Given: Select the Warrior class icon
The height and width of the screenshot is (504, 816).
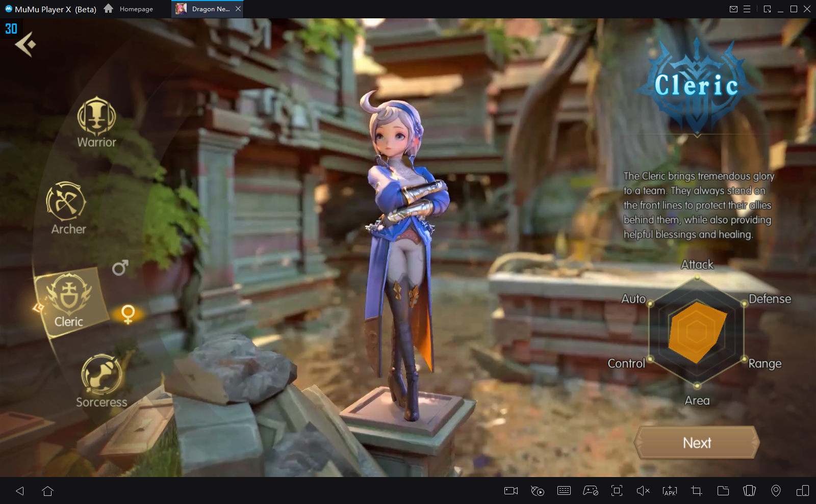Looking at the screenshot, I should click(96, 117).
